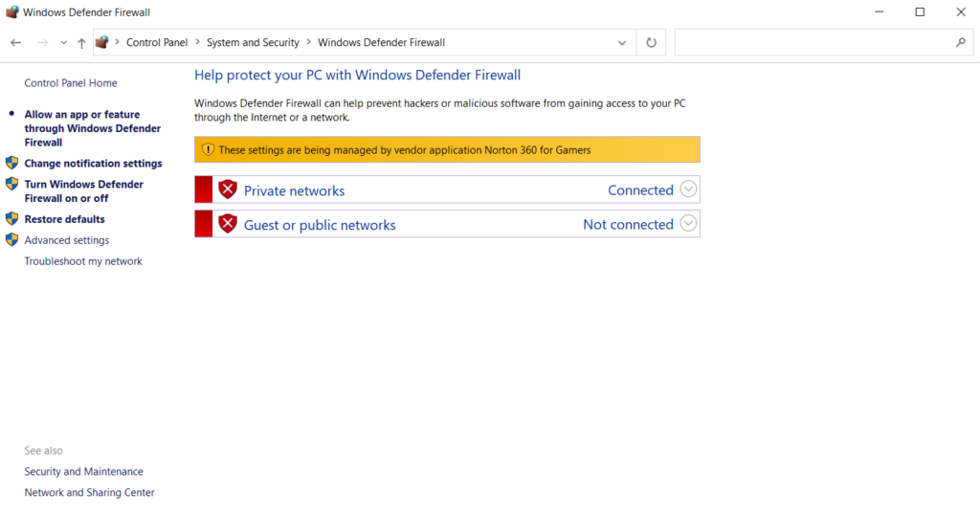Open Control Panel Home
980x515 pixels.
click(x=71, y=83)
